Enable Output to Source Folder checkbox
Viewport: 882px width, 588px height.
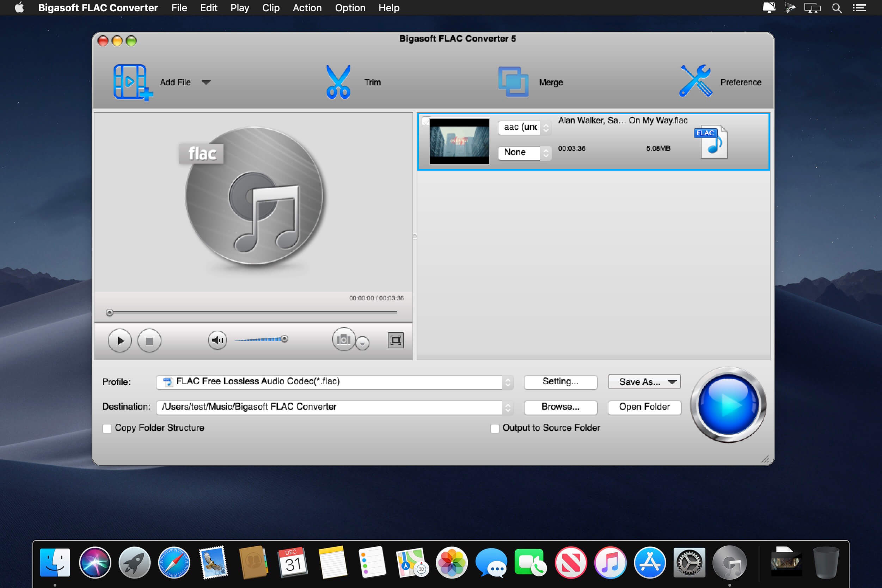pos(495,428)
